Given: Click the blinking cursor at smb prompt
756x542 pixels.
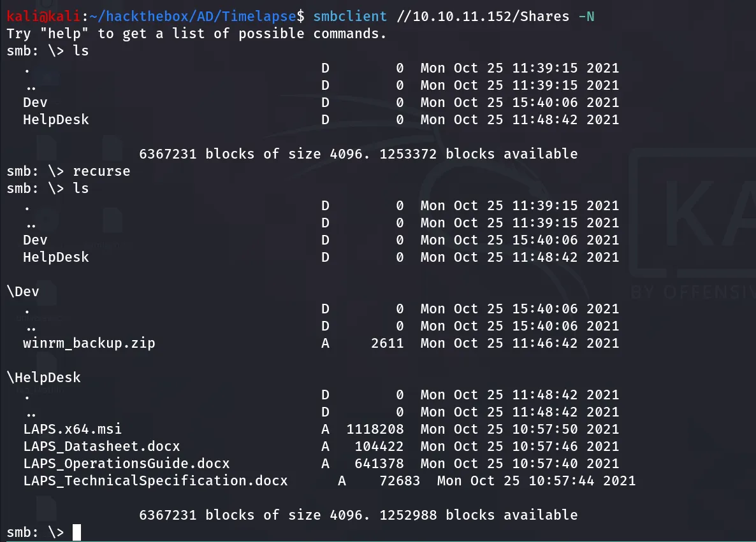Looking at the screenshot, I should tap(76, 532).
